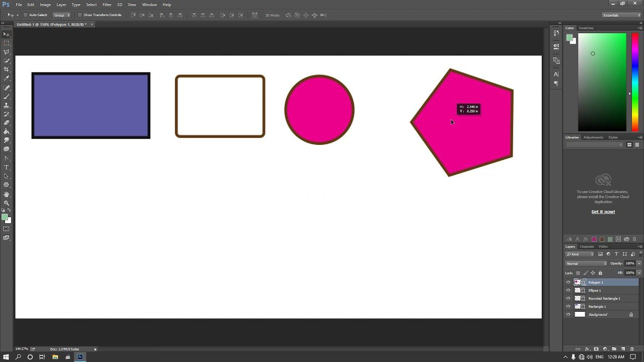Delete layer with trash icon
644x362 pixels.
632,349
